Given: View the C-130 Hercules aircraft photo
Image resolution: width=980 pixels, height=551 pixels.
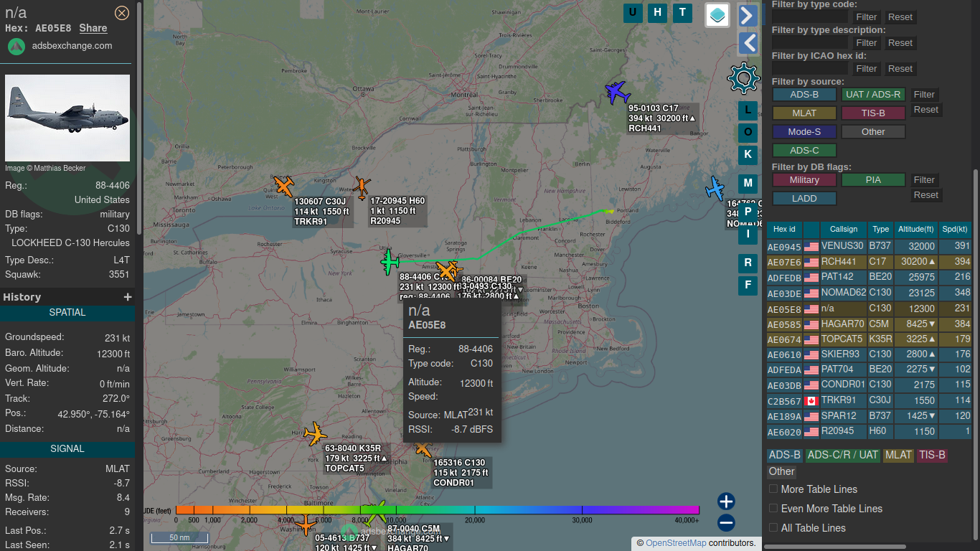Looking at the screenshot, I should point(67,118).
